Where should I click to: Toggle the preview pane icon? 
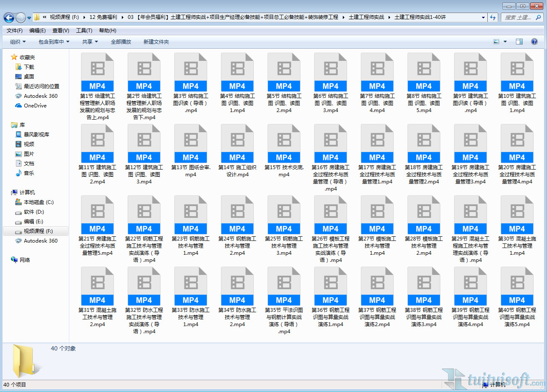[519, 42]
